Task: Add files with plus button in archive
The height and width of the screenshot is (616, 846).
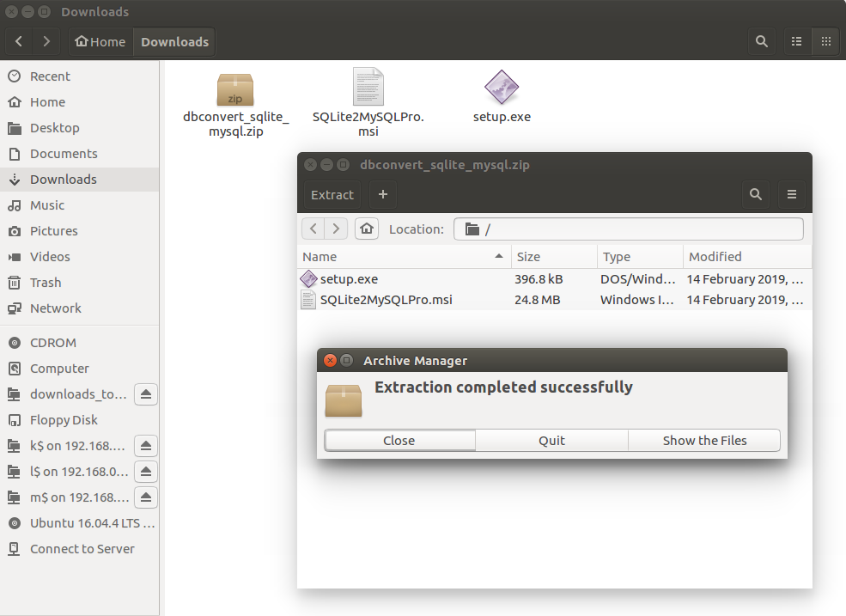Action: coord(383,195)
